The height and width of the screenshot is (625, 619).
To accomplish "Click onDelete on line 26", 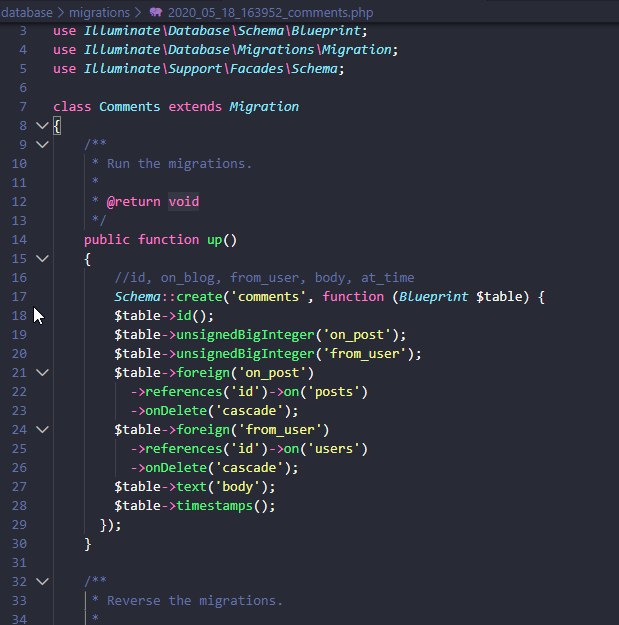I will click(176, 468).
